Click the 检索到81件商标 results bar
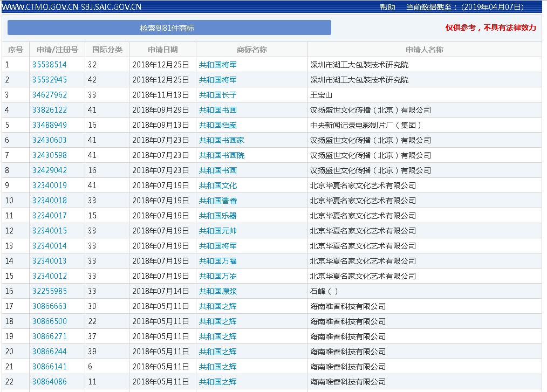 pos(169,28)
